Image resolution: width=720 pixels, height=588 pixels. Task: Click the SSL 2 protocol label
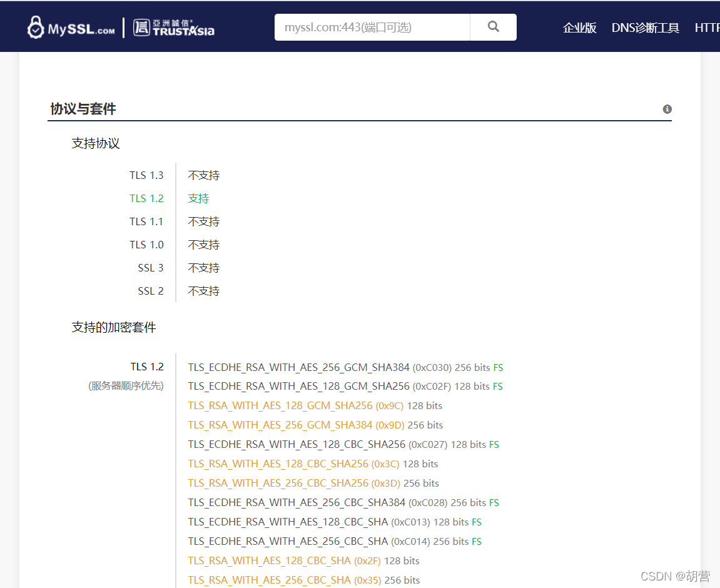(x=151, y=291)
